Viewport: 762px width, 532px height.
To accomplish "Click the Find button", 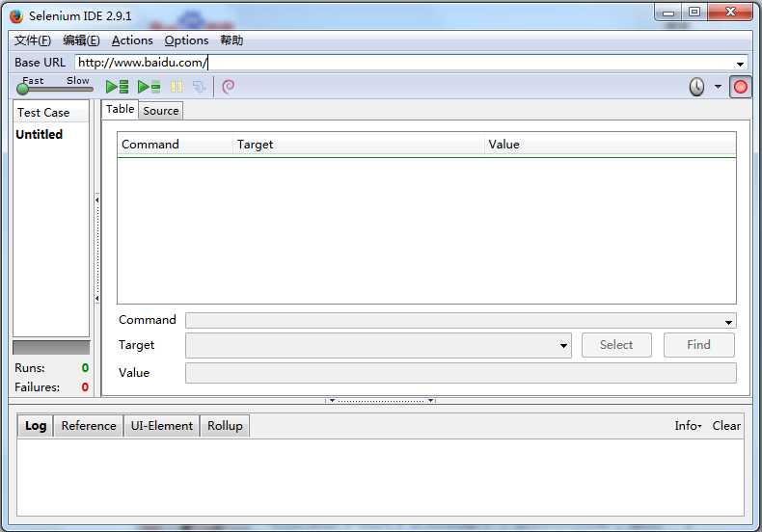I will click(x=699, y=345).
